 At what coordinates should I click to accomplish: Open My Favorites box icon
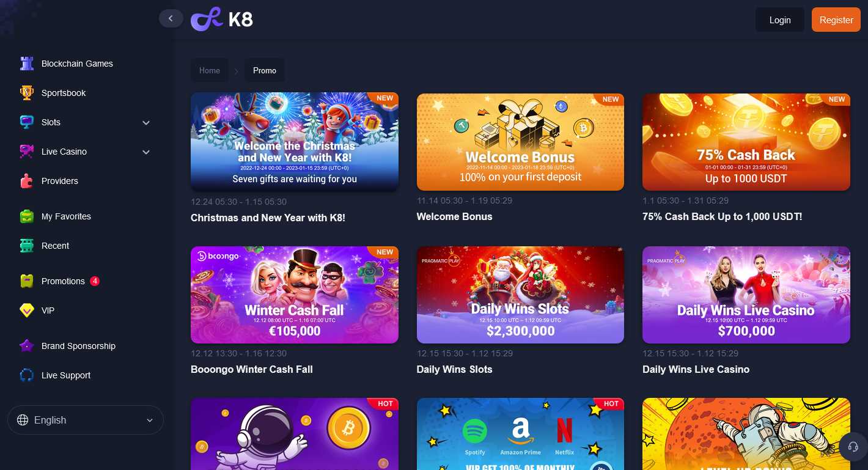click(x=26, y=216)
